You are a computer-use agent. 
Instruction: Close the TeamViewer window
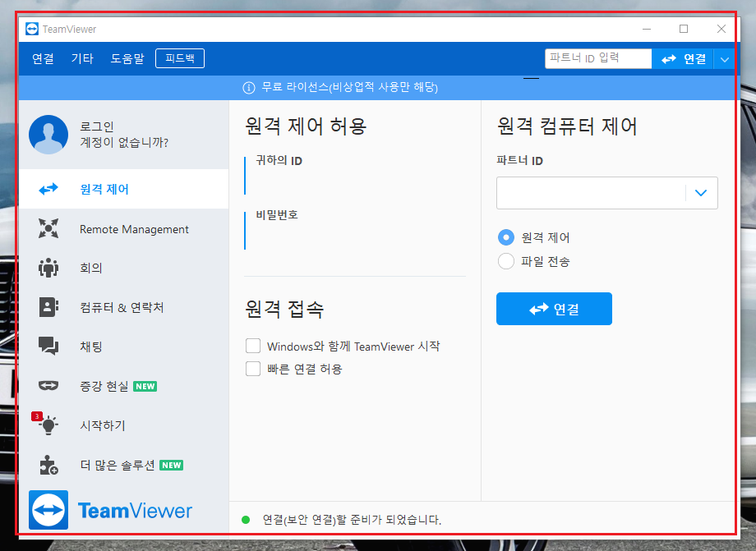pos(721,29)
